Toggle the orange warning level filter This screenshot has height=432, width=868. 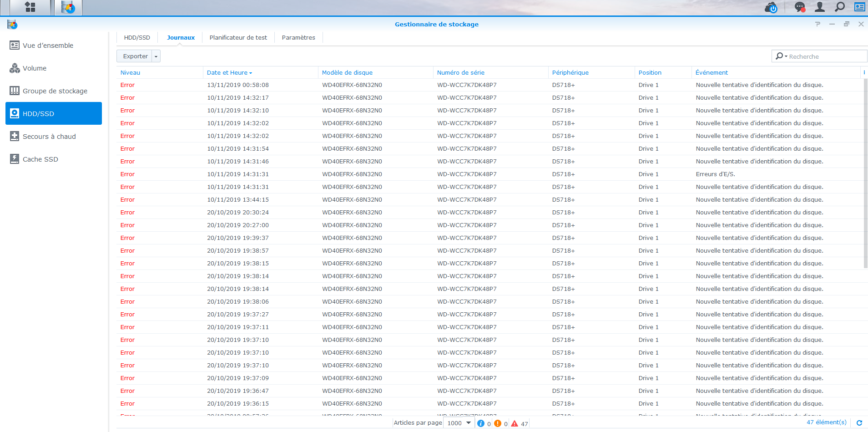tap(498, 423)
